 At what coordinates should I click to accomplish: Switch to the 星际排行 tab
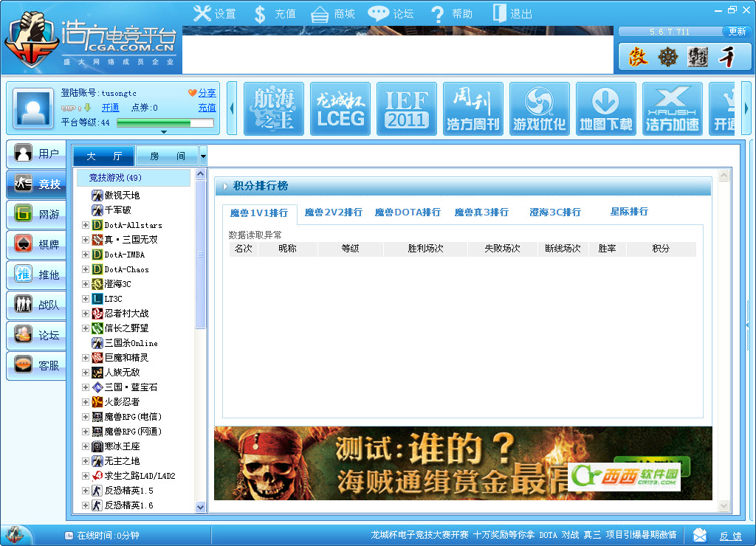click(x=629, y=212)
